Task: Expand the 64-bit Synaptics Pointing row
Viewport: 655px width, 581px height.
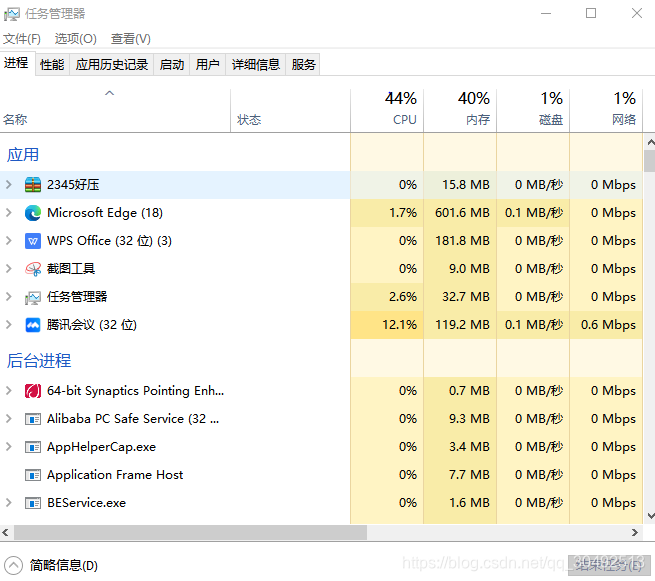Action: click(9, 391)
